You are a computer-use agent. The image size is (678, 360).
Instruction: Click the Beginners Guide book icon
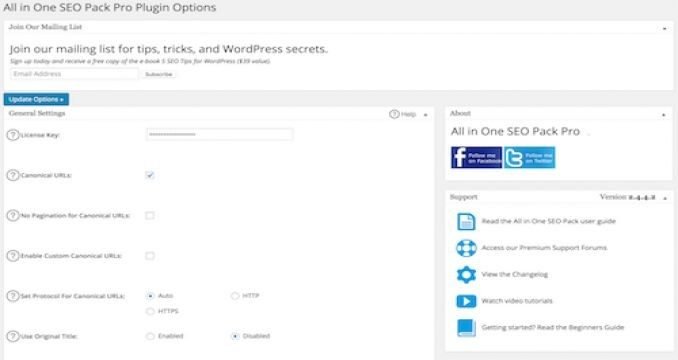pos(466,328)
